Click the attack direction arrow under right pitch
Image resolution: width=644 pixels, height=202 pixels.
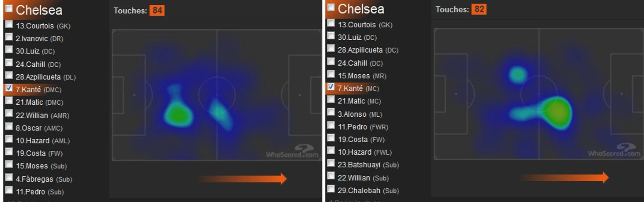[x=564, y=178]
